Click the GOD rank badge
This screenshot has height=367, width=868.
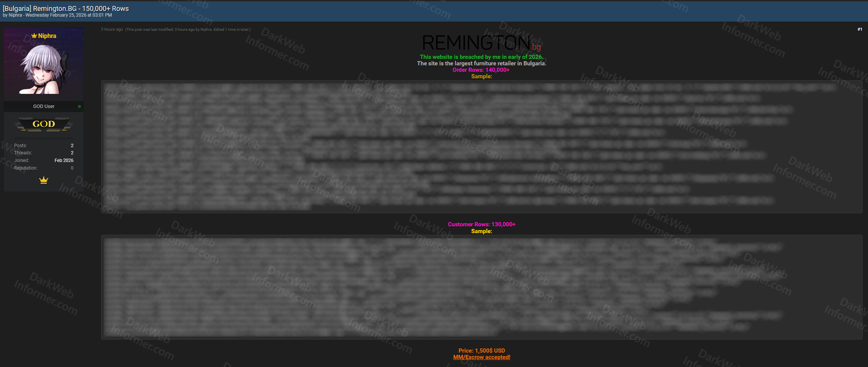(x=44, y=124)
